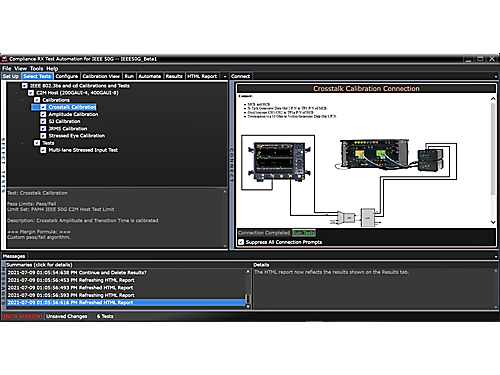Open the Tools menu
This screenshot has width=500, height=375.
36,68
